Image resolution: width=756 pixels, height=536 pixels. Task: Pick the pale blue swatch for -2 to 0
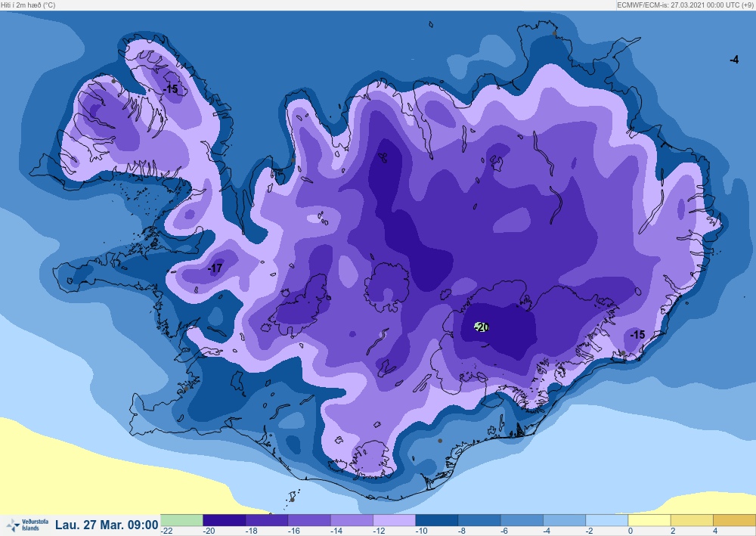(x=607, y=520)
